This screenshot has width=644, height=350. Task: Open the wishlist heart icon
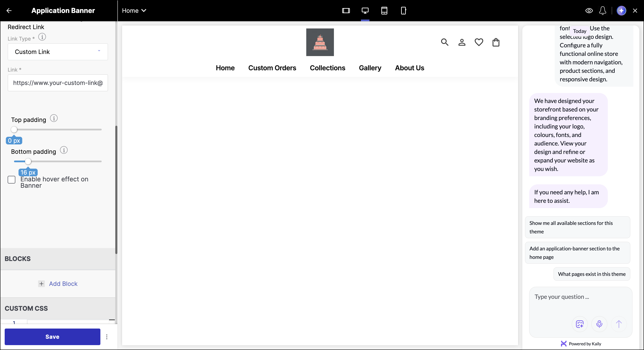pos(479,42)
